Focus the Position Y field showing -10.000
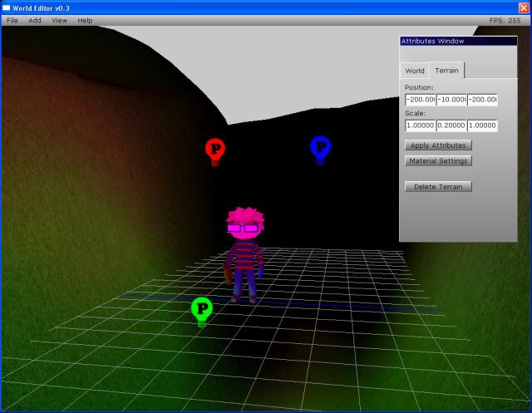 pos(451,100)
